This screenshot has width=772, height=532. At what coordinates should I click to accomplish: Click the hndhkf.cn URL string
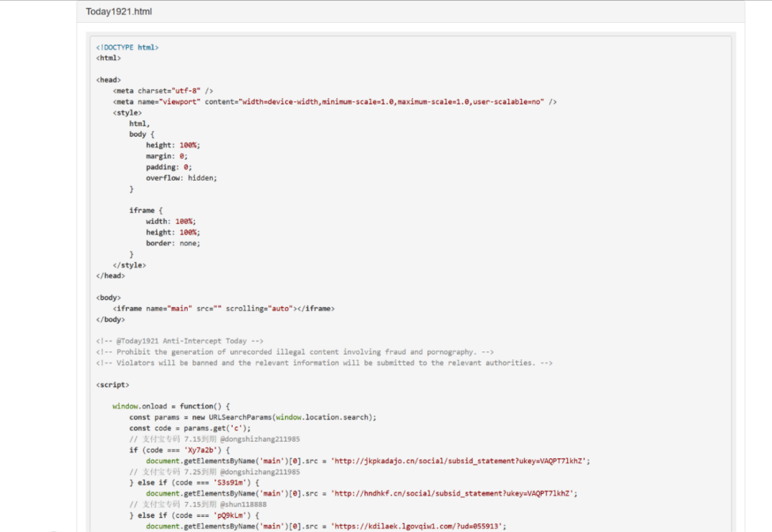coord(454,493)
